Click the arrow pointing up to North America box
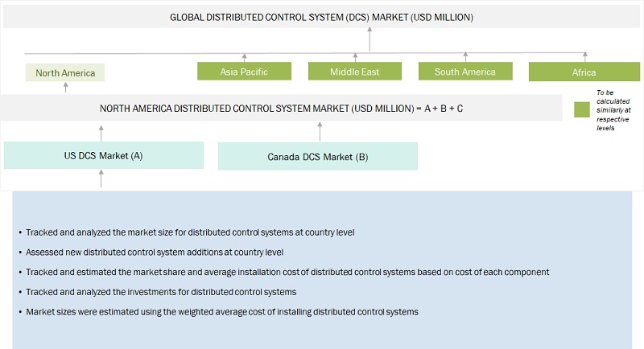 coord(65,88)
